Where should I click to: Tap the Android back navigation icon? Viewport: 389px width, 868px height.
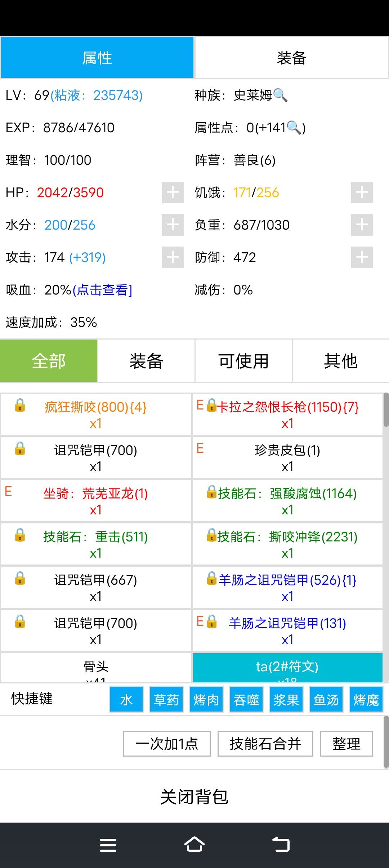(281, 845)
